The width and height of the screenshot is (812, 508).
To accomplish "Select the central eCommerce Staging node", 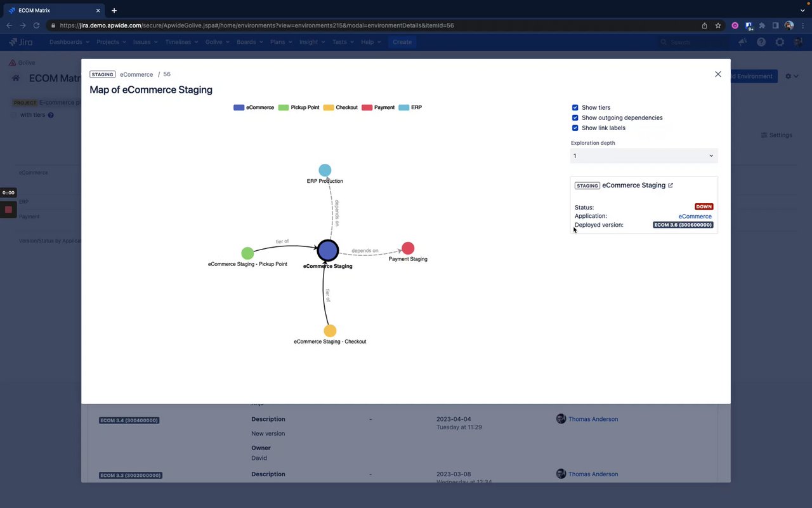I will 328,250.
